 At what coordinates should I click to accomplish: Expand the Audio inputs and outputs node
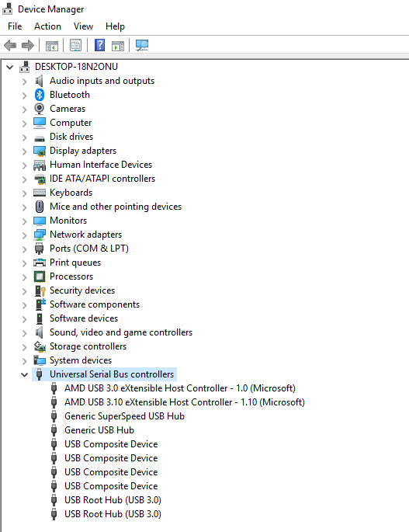pyautogui.click(x=24, y=82)
